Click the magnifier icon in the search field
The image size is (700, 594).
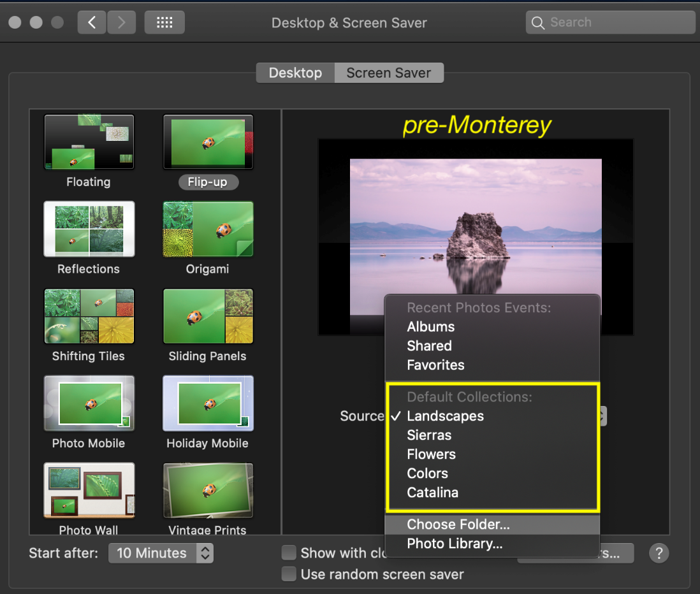(x=538, y=23)
